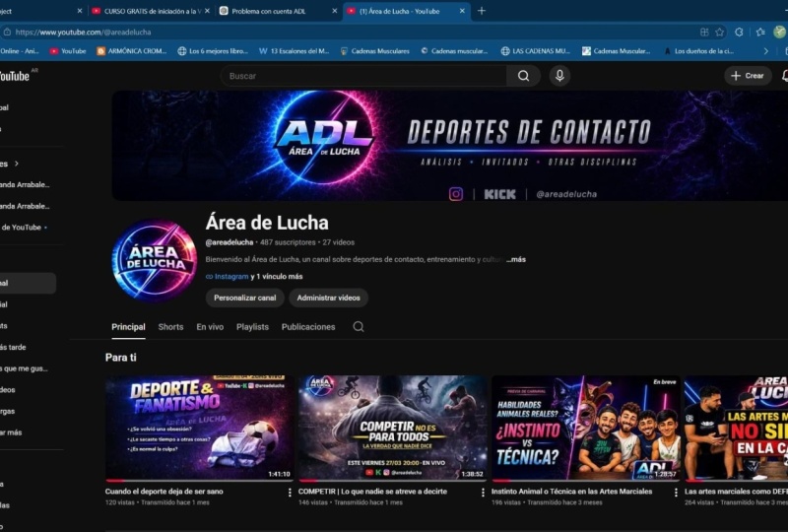Viewport: 788px width, 532px height.
Task: Open title Cuando el deporte deja de ser sano
Action: pyautogui.click(x=164, y=492)
